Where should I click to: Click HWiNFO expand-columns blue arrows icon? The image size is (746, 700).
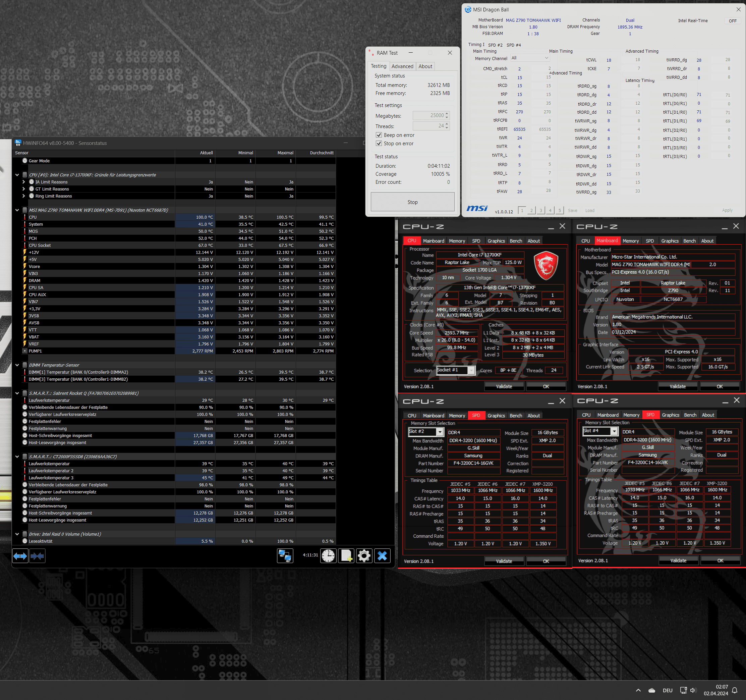point(20,556)
